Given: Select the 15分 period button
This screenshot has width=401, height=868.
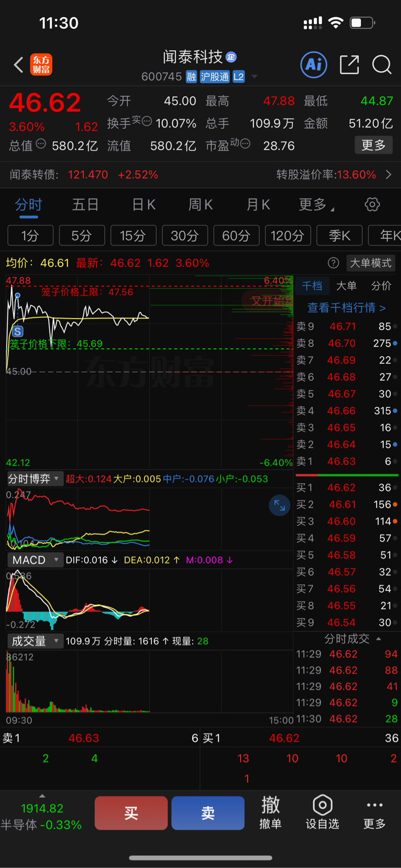Looking at the screenshot, I should (x=133, y=236).
